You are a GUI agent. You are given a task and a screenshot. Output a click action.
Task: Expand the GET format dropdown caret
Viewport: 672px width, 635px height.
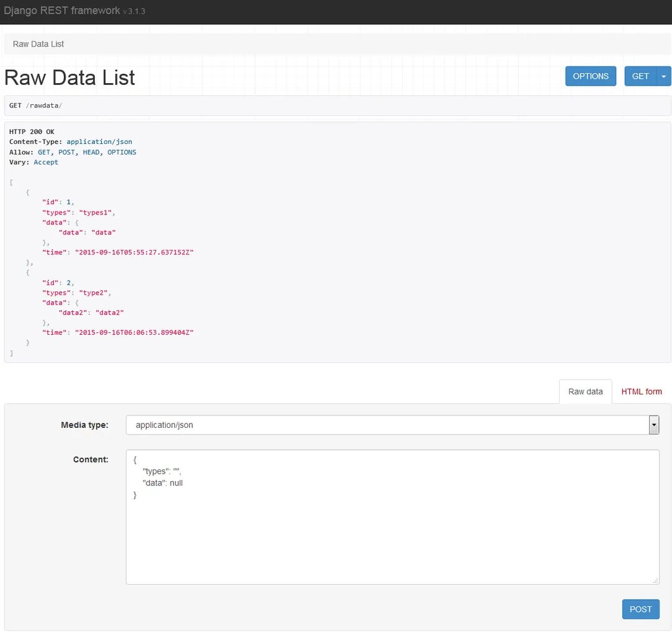663,76
